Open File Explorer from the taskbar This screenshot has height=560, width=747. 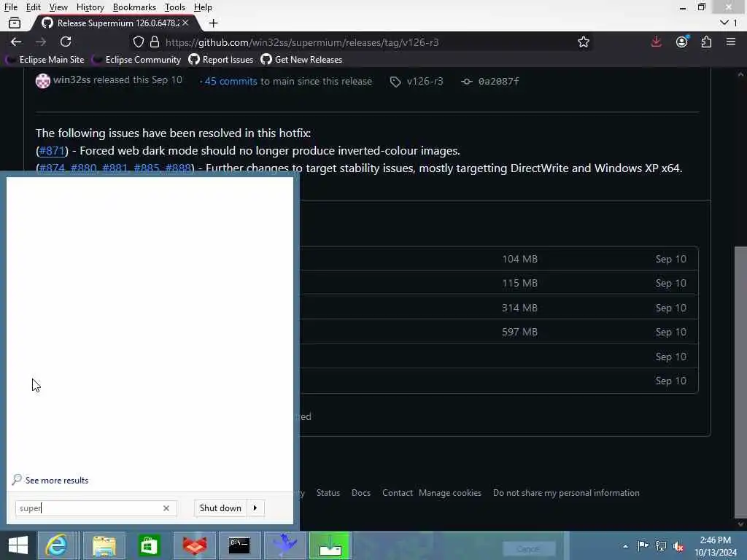(x=104, y=545)
